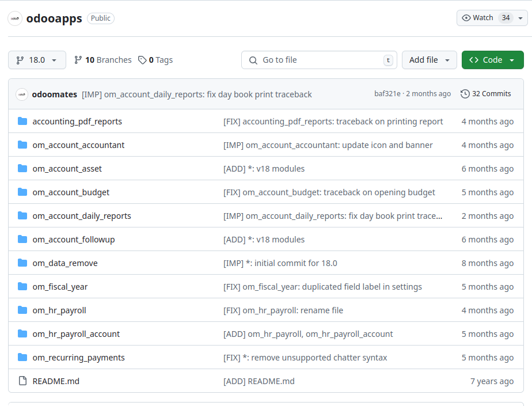Click the folder icon for om_account_followup
Screen dimensions: 532x406
(x=22, y=240)
